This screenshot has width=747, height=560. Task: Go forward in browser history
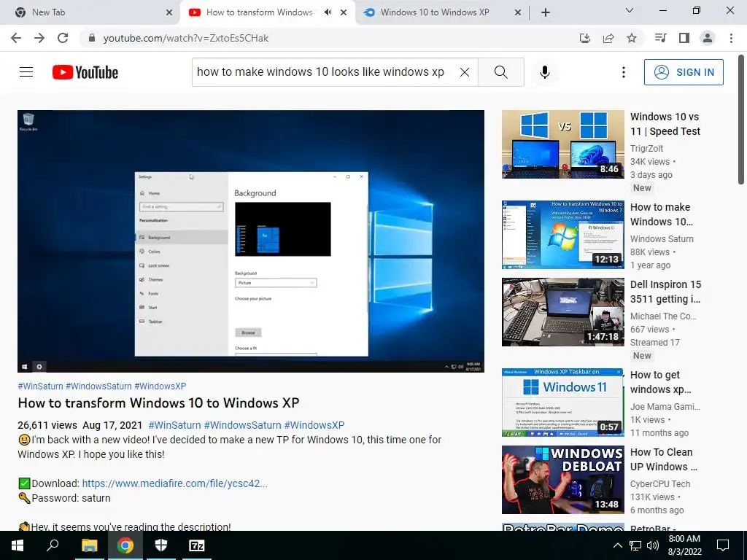point(39,38)
